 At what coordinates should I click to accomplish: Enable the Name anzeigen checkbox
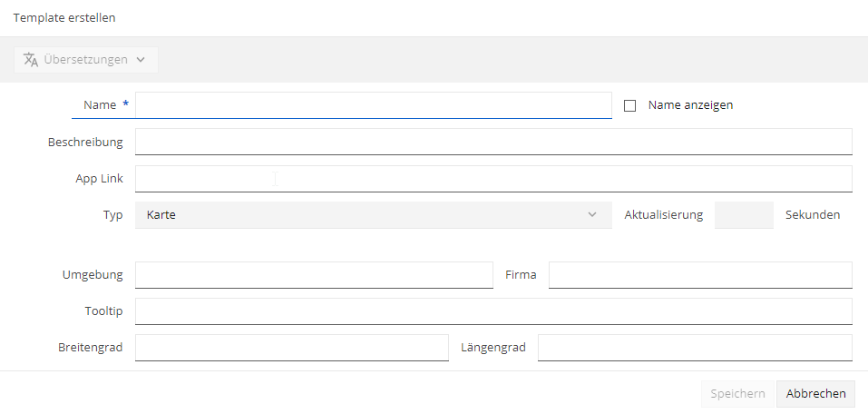pyautogui.click(x=630, y=106)
